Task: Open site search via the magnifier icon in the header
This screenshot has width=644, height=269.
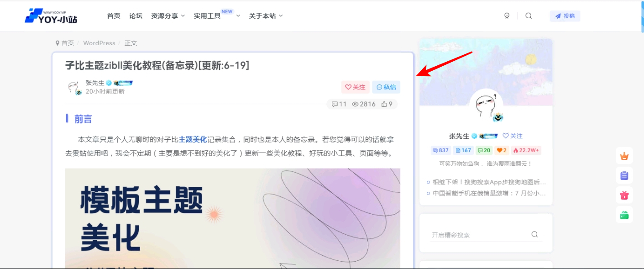Action: (x=528, y=16)
